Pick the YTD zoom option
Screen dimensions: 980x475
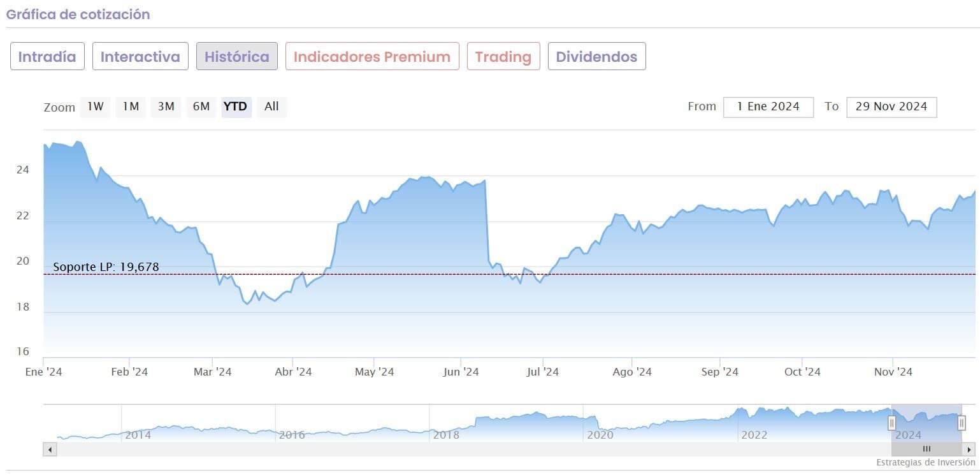pos(236,107)
